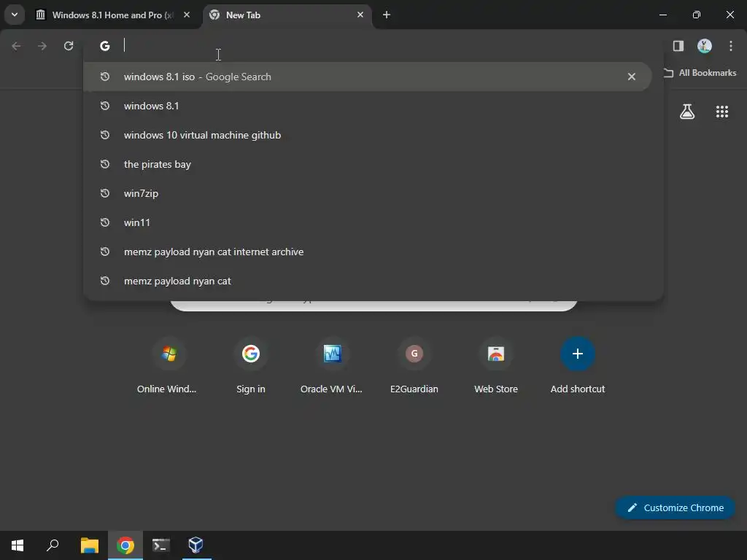Click the 'E2Guardian' label text
This screenshot has width=747, height=560.
tap(414, 389)
